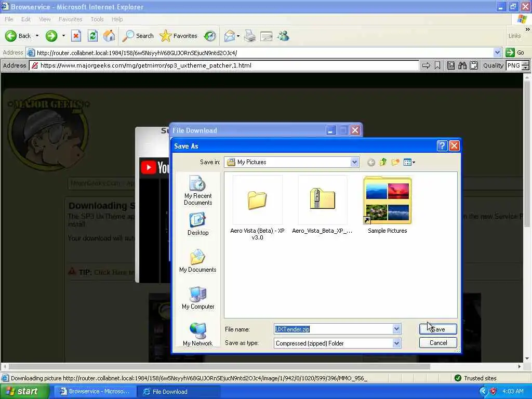
Task: Expand the Save in My Pictures dropdown
Action: point(354,162)
